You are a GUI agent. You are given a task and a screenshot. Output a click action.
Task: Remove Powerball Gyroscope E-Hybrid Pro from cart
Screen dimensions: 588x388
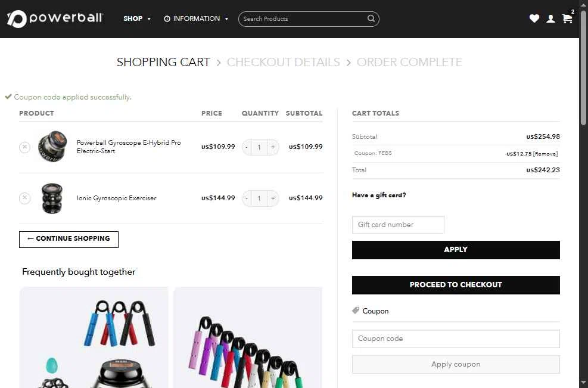25,147
